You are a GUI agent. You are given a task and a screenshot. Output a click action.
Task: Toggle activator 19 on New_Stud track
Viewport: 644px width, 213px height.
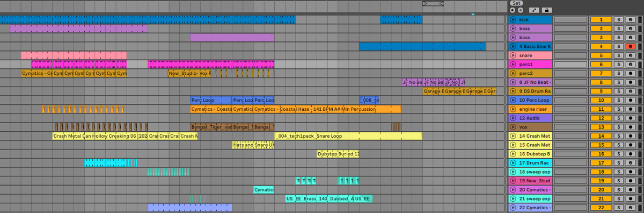pyautogui.click(x=601, y=181)
